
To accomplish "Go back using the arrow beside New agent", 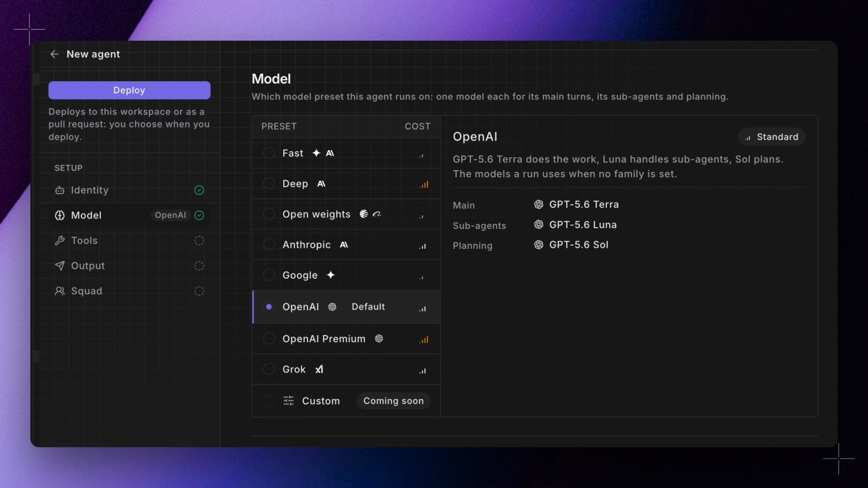I will 54,54.
